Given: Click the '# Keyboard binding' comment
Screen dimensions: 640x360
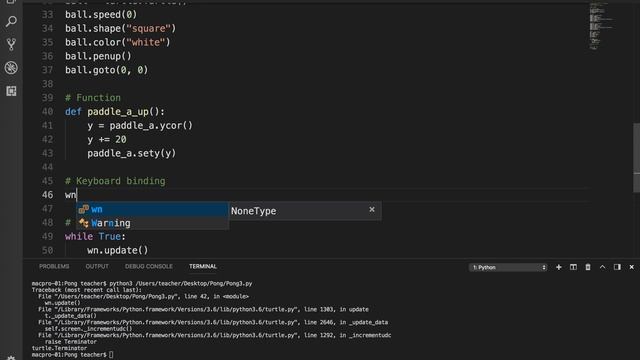Looking at the screenshot, I should click(x=115, y=181).
